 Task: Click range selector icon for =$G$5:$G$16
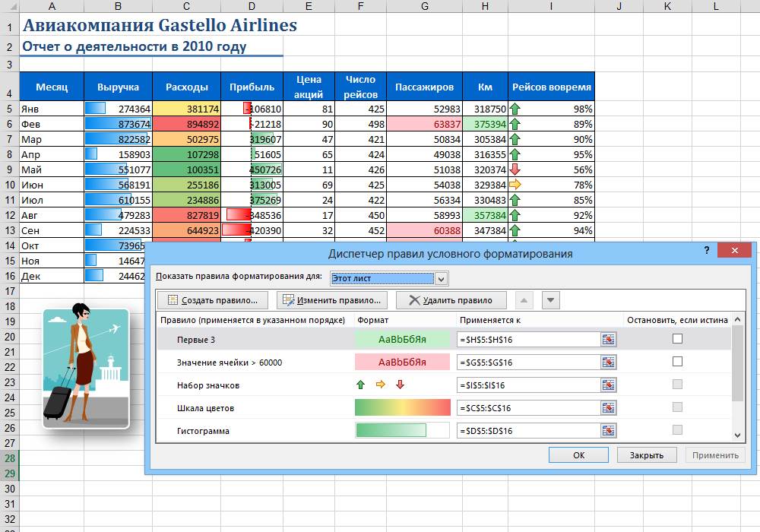click(x=608, y=363)
